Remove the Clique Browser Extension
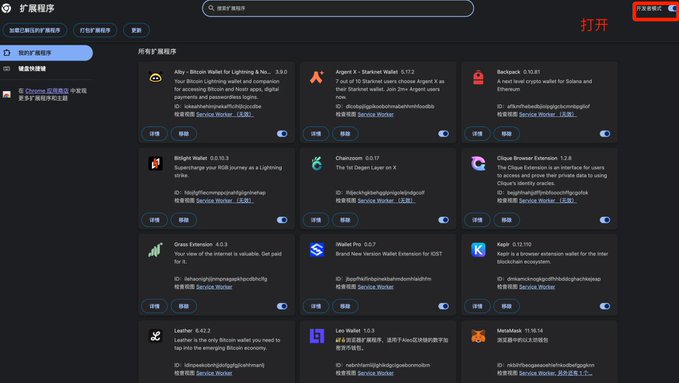Image resolution: width=679 pixels, height=383 pixels. [x=507, y=220]
